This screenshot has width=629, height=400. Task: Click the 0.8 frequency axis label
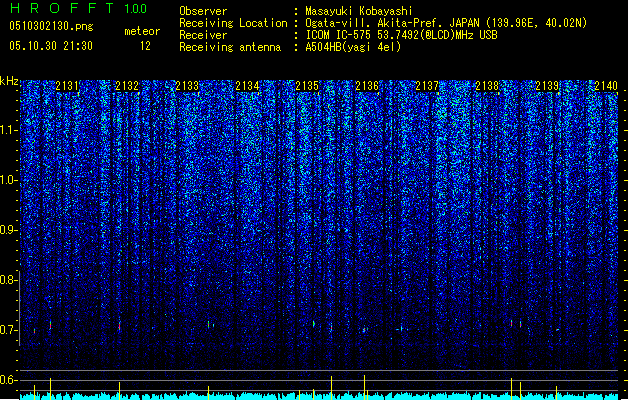tap(8, 280)
